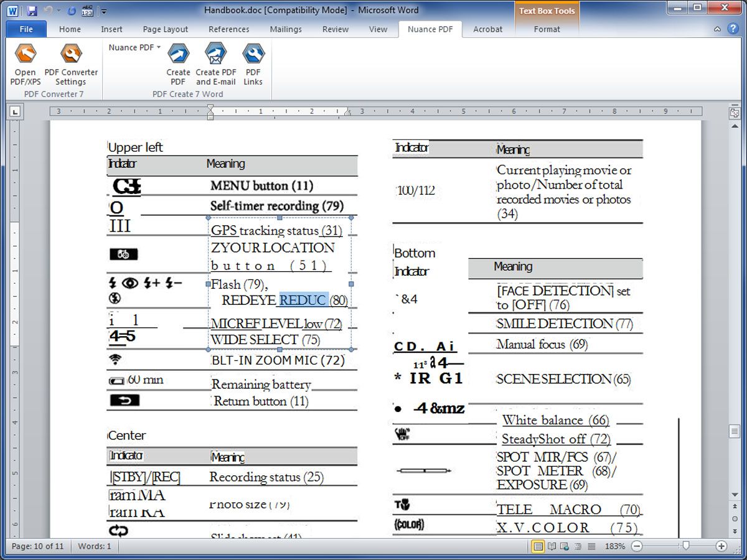Open the Page Layout tab
747x560 pixels.
point(166,29)
